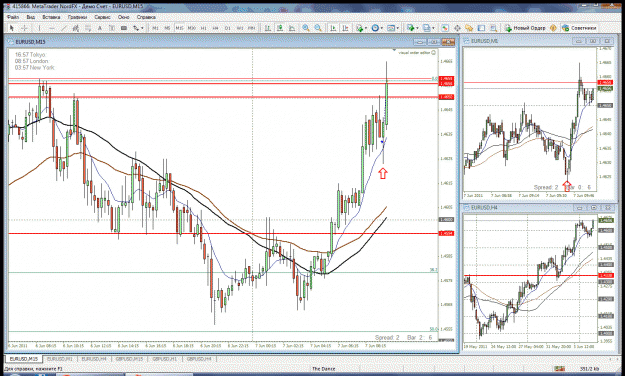Open the Файл menu
This screenshot has height=376, width=625.
pos(13,17)
